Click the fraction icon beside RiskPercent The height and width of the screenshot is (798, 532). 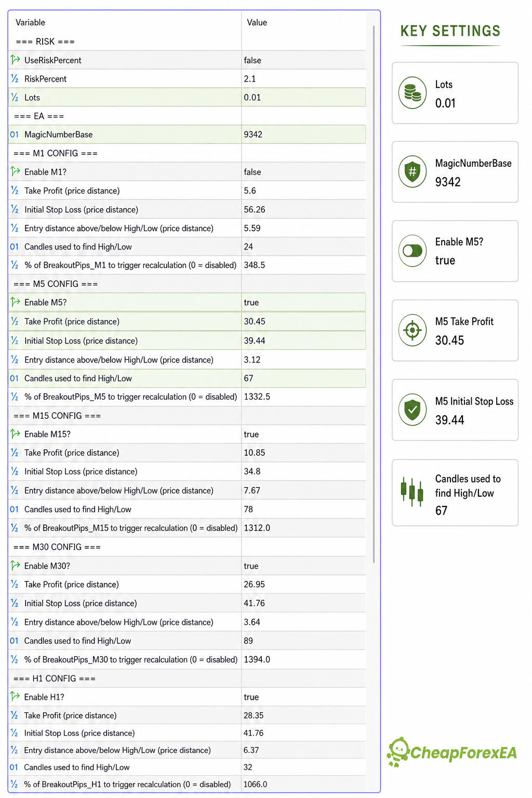pos(15,78)
